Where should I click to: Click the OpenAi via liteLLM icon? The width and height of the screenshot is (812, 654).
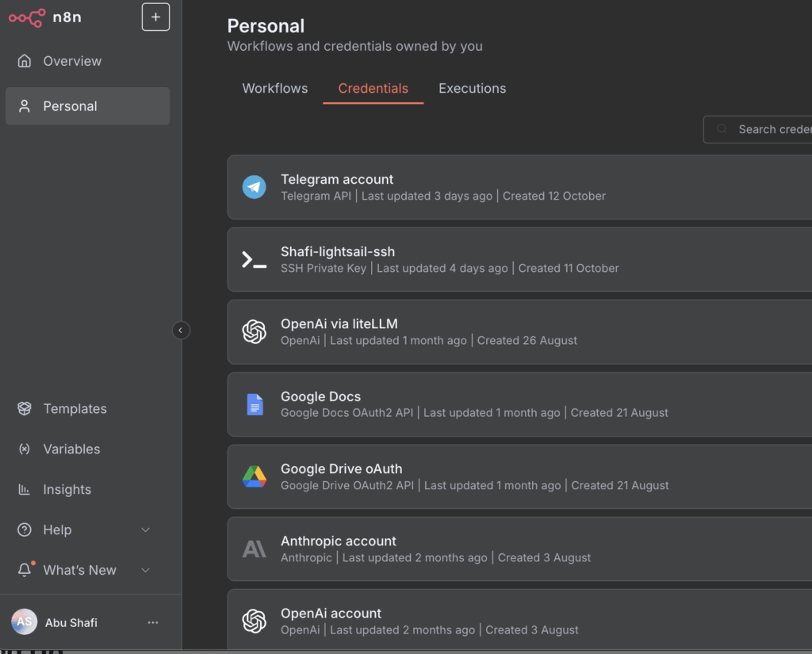point(254,332)
